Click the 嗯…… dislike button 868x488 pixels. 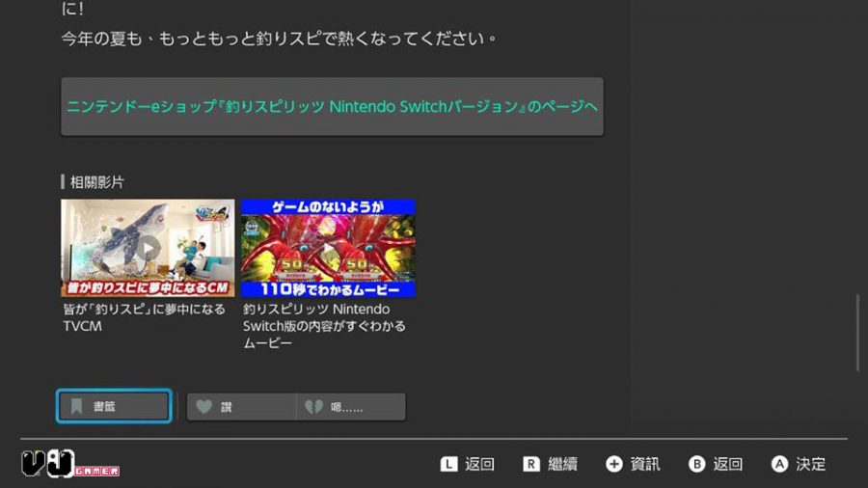coord(351,407)
